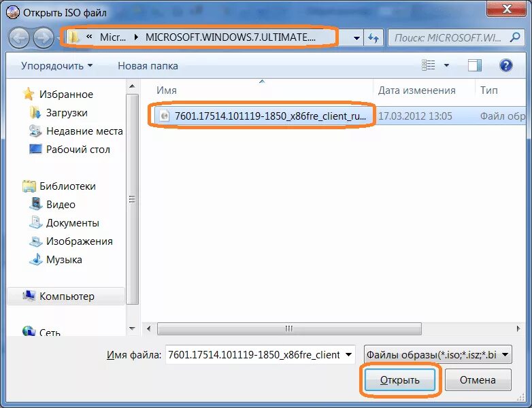The height and width of the screenshot is (408, 532).
Task: Select Компьютер in navigation pane
Action: pyautogui.click(x=67, y=296)
